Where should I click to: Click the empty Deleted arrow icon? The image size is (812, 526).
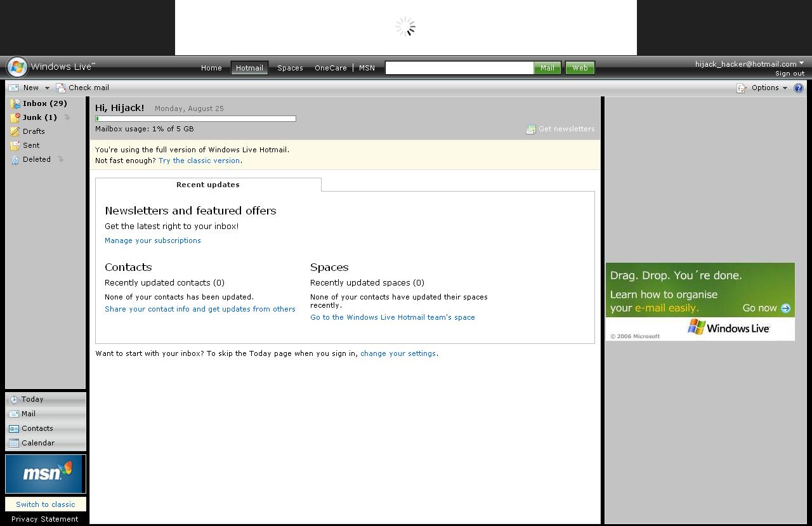(x=61, y=159)
